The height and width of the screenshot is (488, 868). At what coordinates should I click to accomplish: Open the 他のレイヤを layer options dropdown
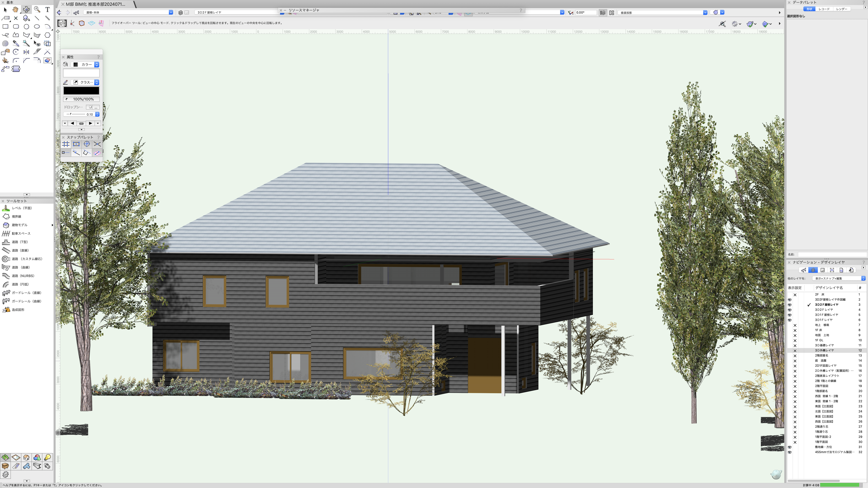[838, 279]
